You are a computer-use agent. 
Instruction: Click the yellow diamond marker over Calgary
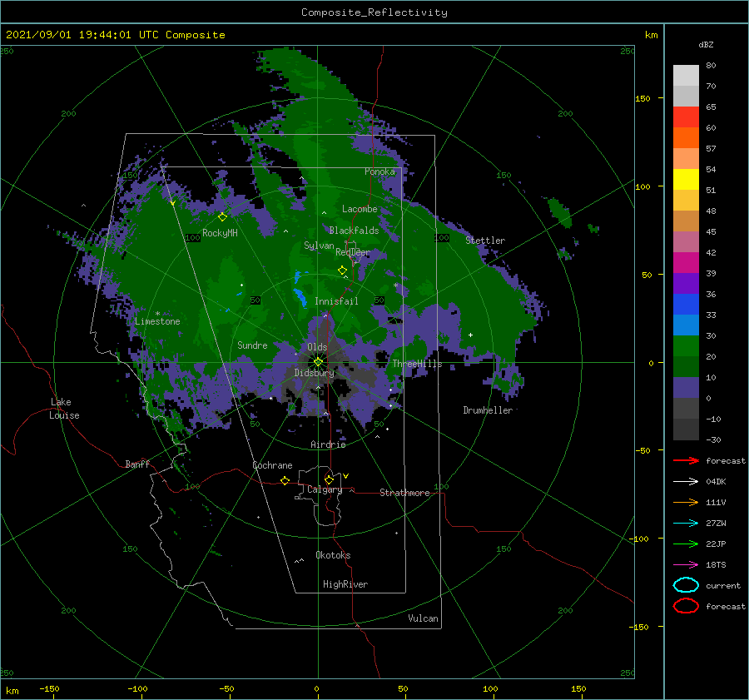coord(329,479)
